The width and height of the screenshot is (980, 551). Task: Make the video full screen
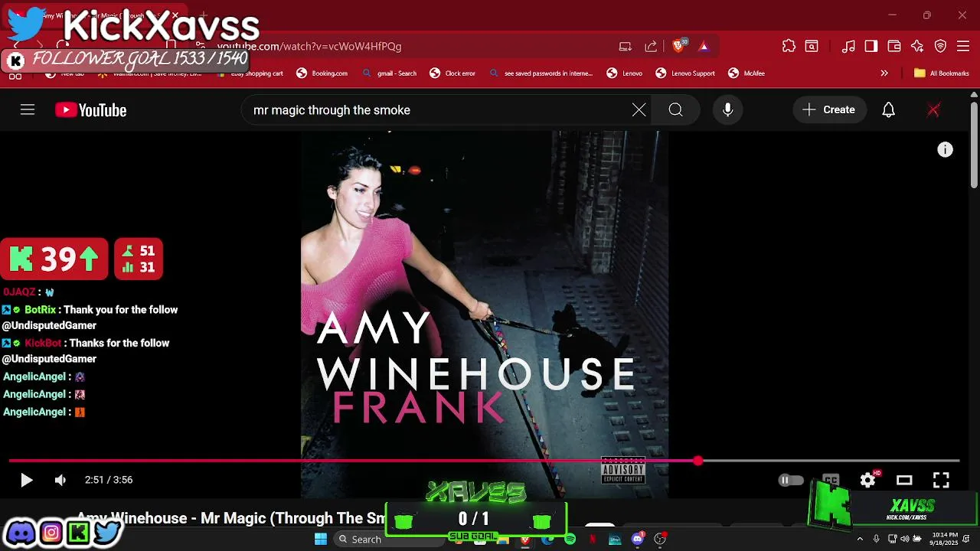tap(941, 480)
